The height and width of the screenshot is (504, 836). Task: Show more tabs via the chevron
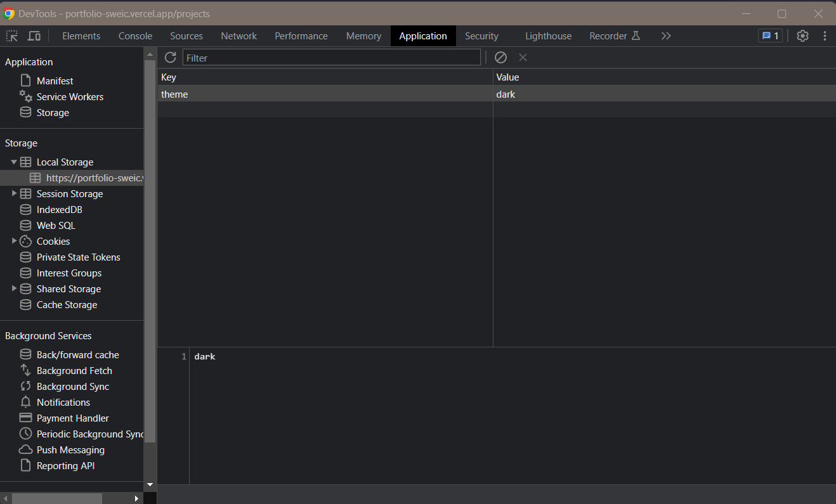coord(665,36)
